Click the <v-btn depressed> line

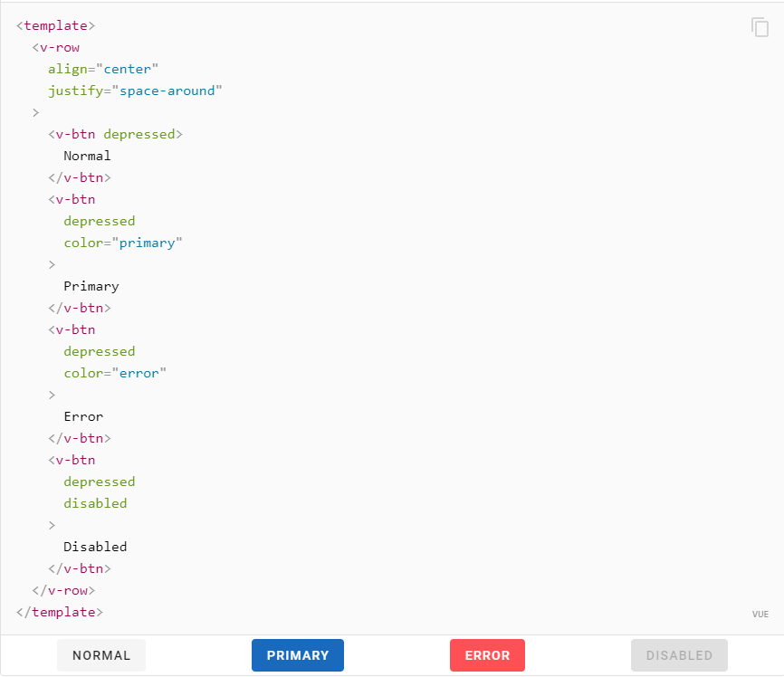(116, 134)
